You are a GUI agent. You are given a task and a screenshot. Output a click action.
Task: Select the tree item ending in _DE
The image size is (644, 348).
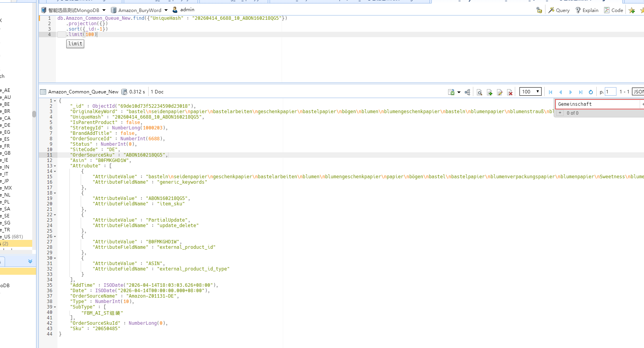coord(6,125)
